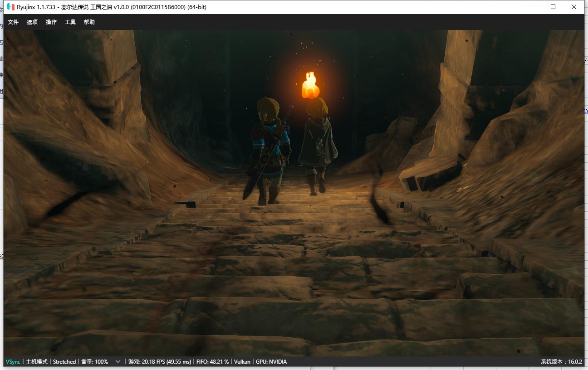Click the Ryujinx logo icon in title bar
This screenshot has width=588, height=370.
coord(11,7)
